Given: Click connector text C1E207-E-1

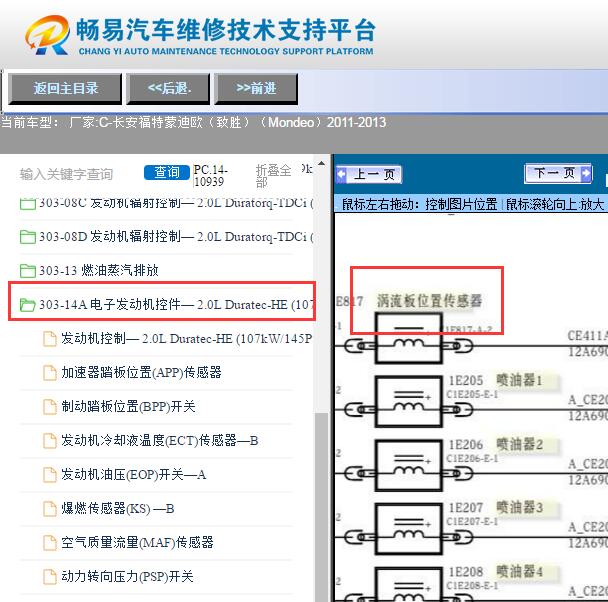Looking at the screenshot, I should click(472, 522).
